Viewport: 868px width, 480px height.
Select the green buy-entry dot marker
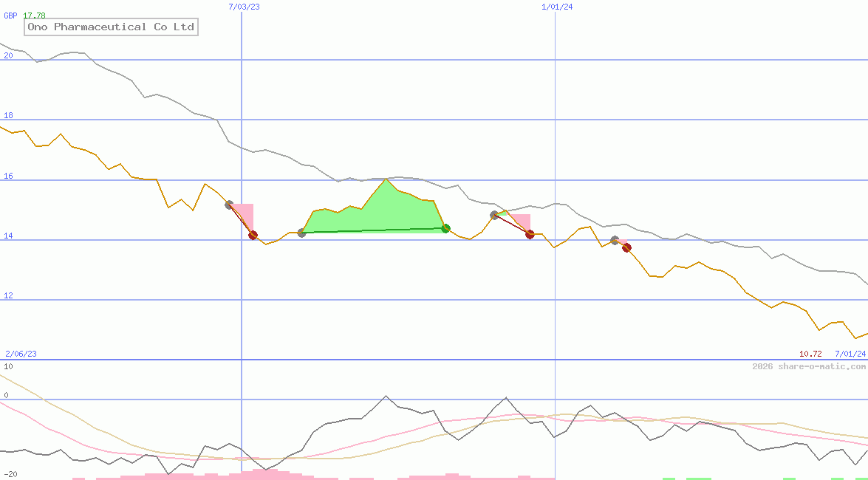445,229
